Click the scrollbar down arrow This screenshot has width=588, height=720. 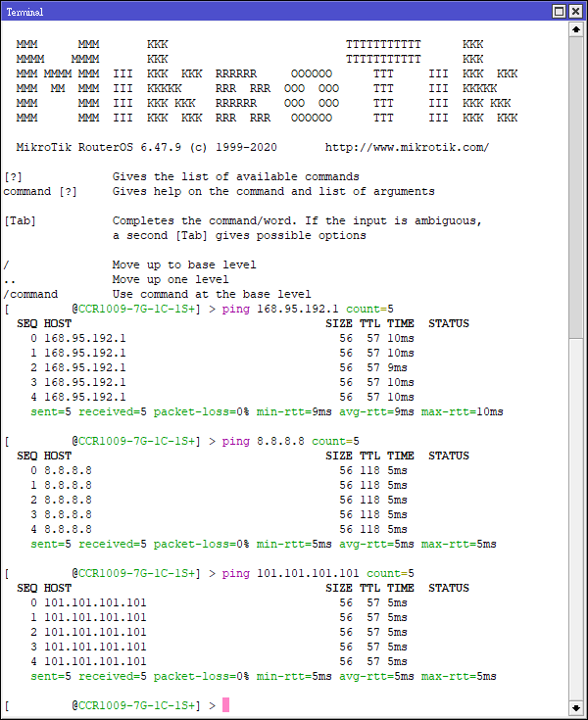tap(575, 708)
